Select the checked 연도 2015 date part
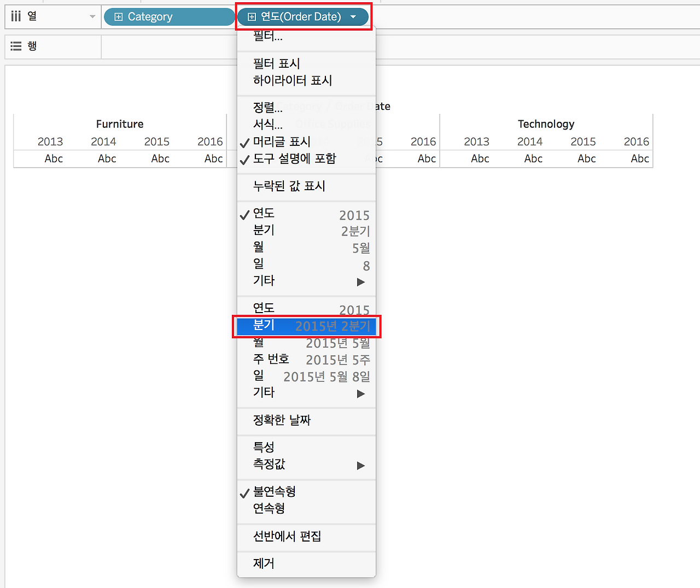Screen dimensions: 700x588 coord(306,214)
